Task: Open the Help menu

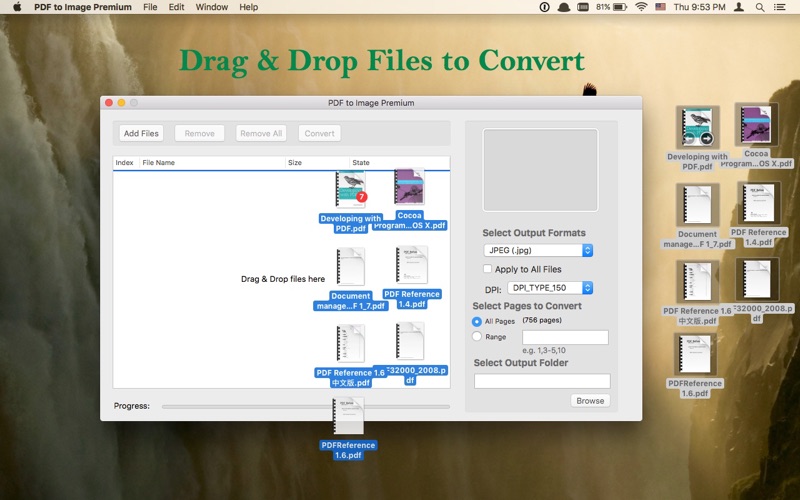Action: [248, 7]
